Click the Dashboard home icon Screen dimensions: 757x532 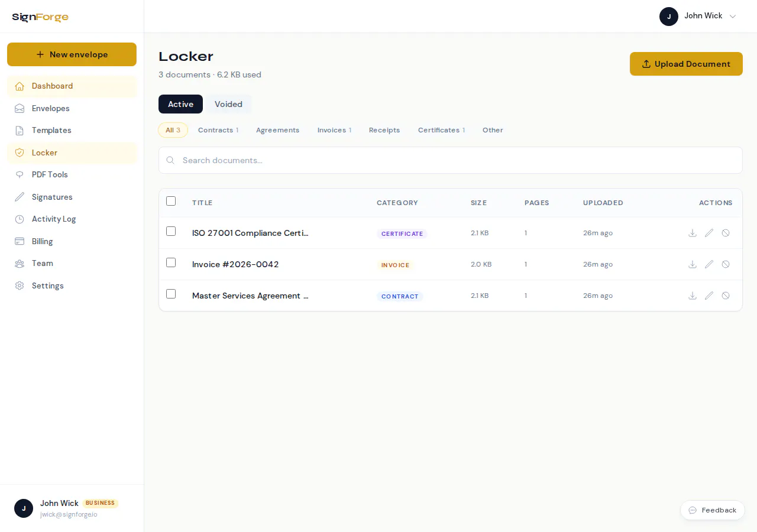[x=20, y=86]
